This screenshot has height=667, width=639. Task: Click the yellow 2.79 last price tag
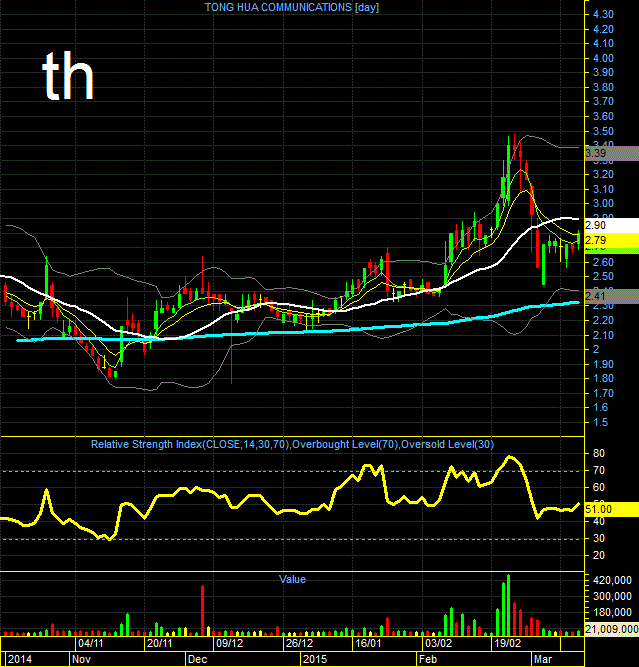[x=612, y=240]
